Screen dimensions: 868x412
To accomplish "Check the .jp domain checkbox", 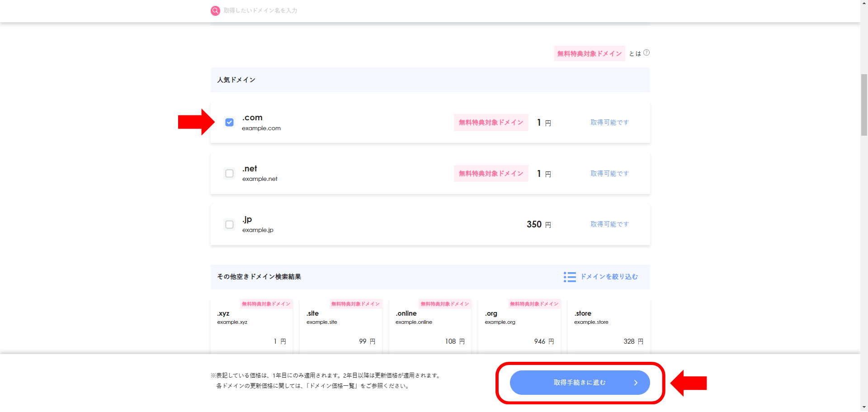I will (230, 225).
